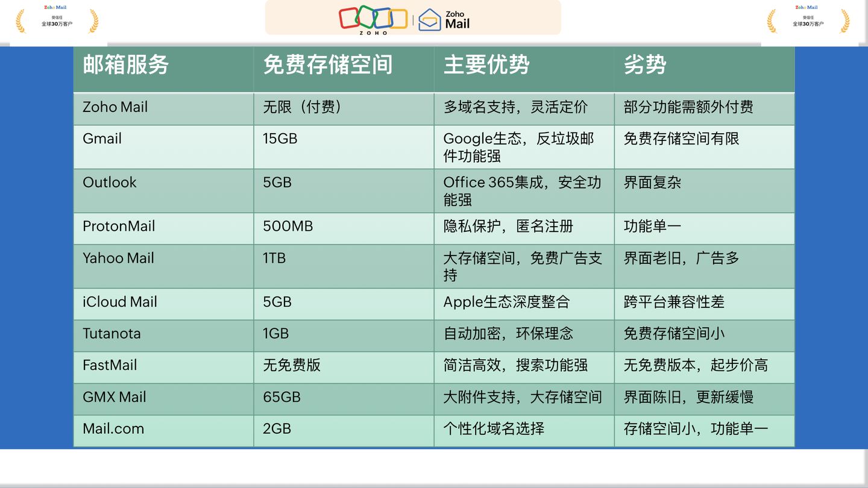Select the 主要优势 column header
The width and height of the screenshot is (868, 488).
[524, 70]
